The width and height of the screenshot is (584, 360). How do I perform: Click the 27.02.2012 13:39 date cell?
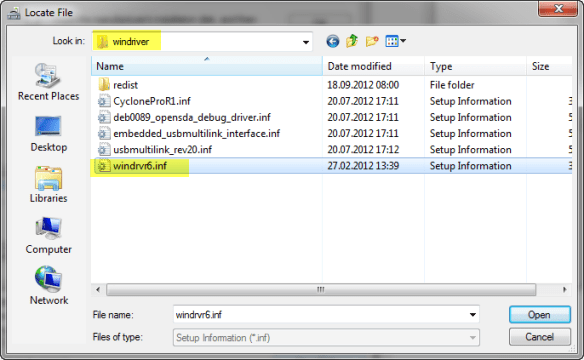[363, 166]
